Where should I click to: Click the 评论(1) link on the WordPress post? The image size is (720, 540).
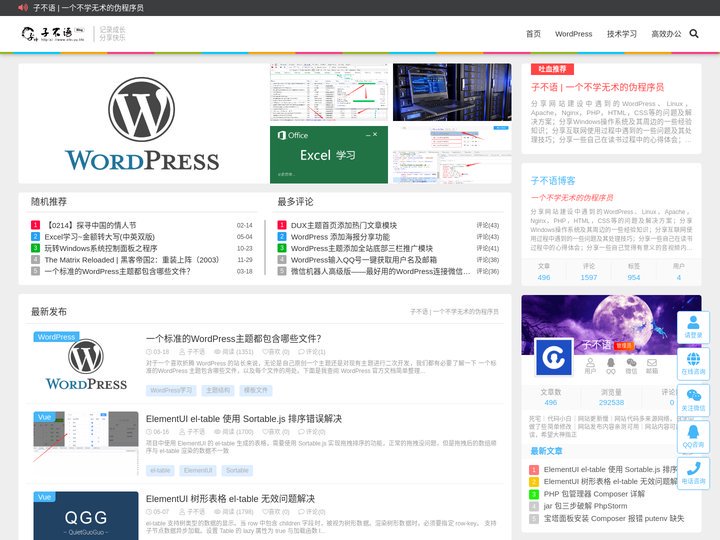[x=311, y=352]
